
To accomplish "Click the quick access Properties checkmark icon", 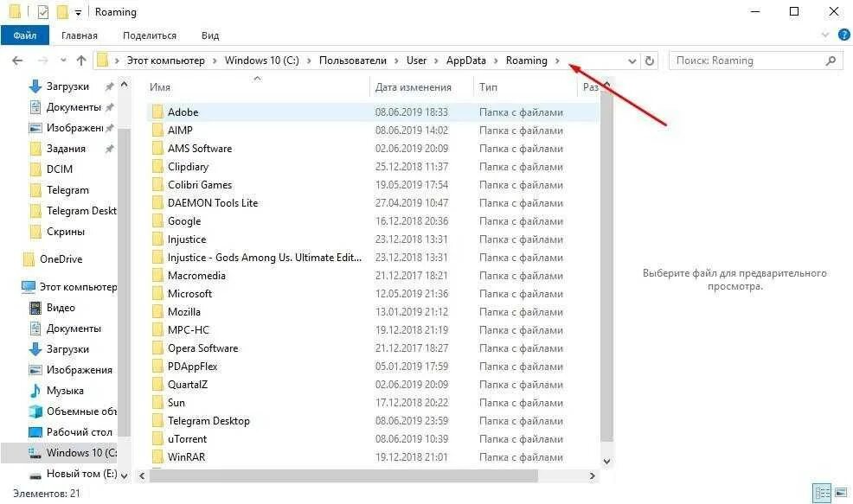I will (x=43, y=12).
